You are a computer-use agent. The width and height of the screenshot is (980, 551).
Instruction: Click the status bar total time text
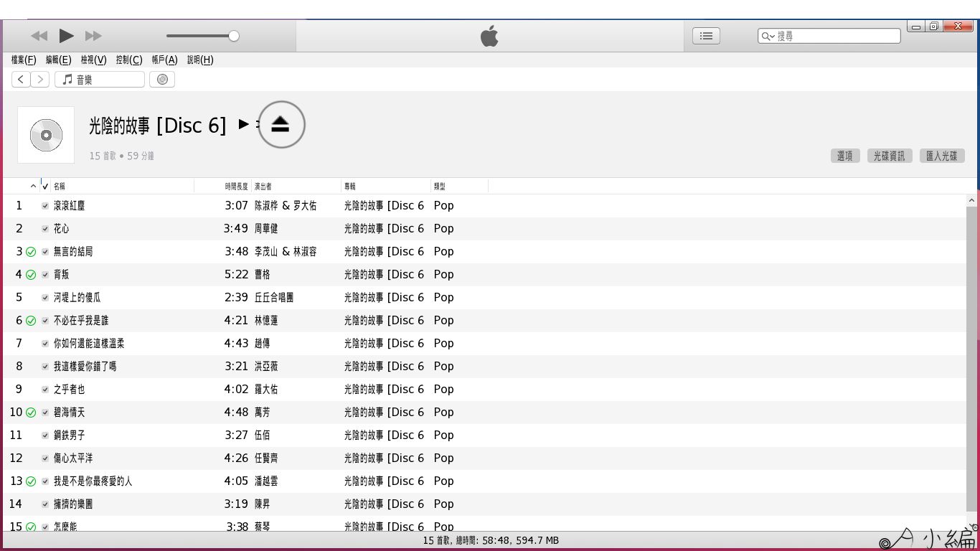pyautogui.click(x=491, y=541)
